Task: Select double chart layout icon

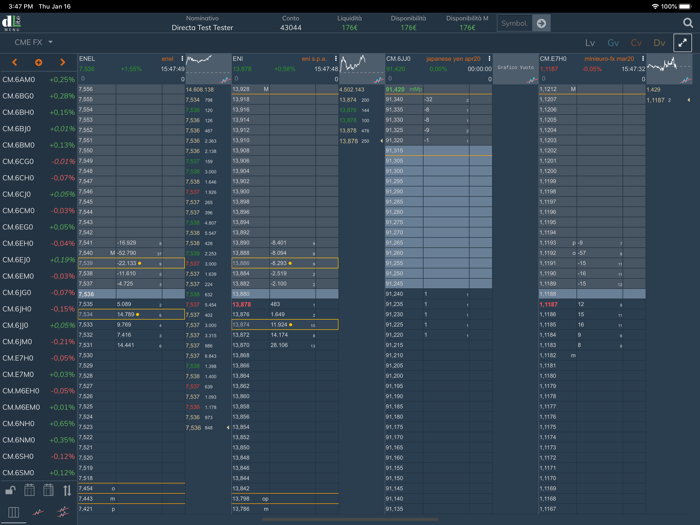Action: [x=63, y=512]
